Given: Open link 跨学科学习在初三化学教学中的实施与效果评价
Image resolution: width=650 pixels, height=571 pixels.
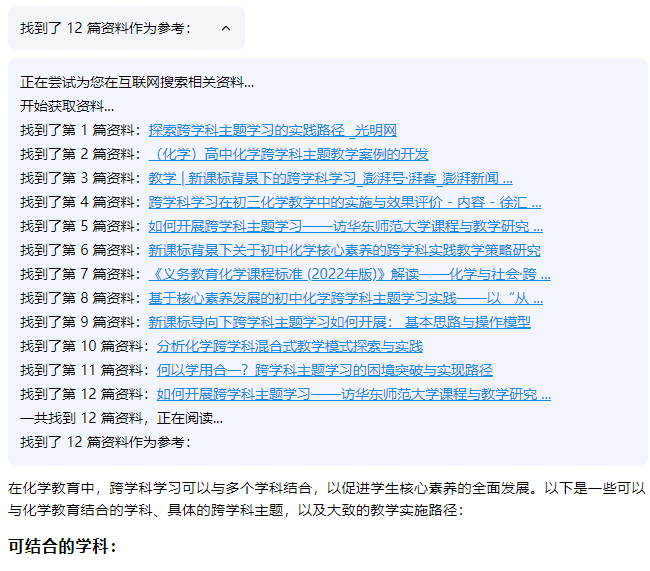Looking at the screenshot, I should point(345,202).
